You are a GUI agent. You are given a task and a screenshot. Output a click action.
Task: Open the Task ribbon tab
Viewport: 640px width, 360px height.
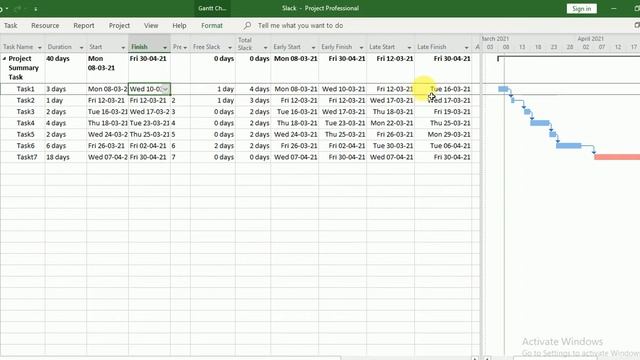tap(11, 25)
